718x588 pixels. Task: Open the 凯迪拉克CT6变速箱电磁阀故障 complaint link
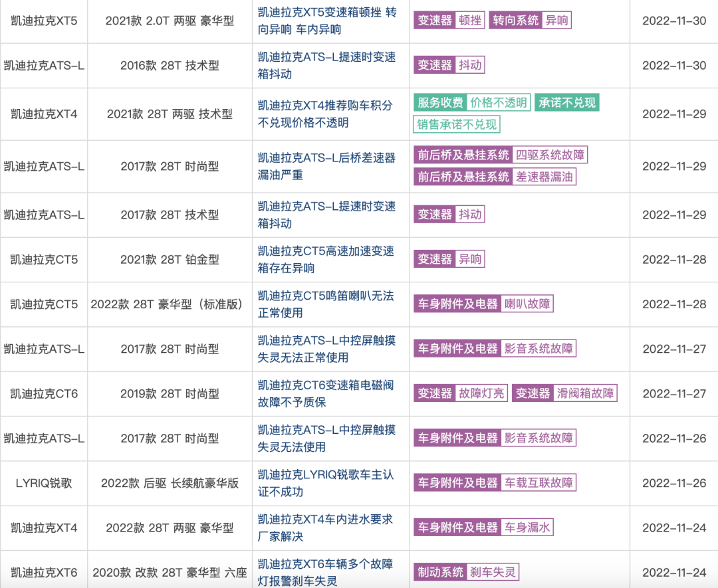(325, 393)
